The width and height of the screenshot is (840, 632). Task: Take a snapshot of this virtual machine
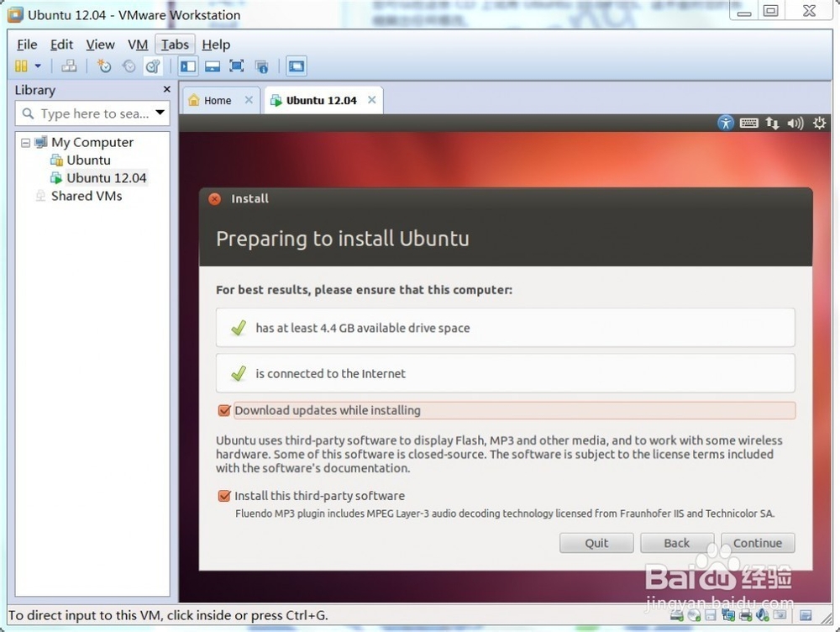point(104,66)
